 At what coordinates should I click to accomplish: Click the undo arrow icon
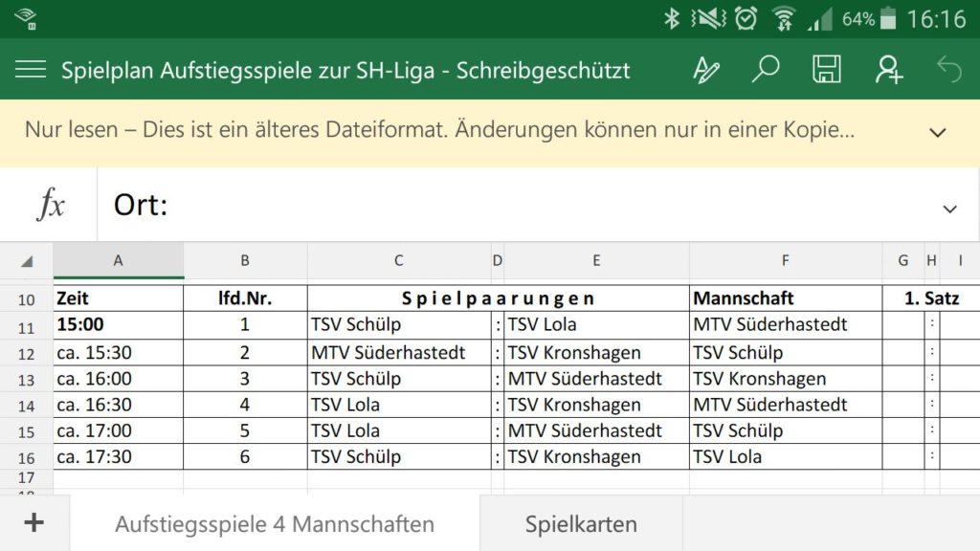click(948, 69)
